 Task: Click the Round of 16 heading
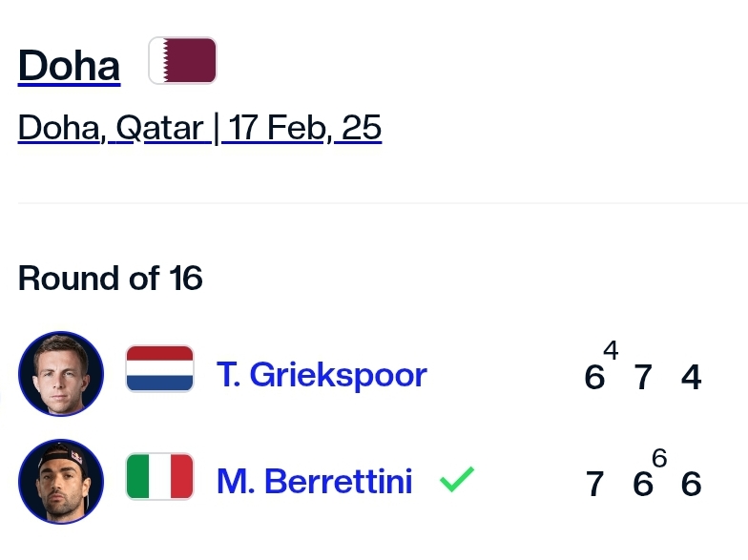(111, 279)
